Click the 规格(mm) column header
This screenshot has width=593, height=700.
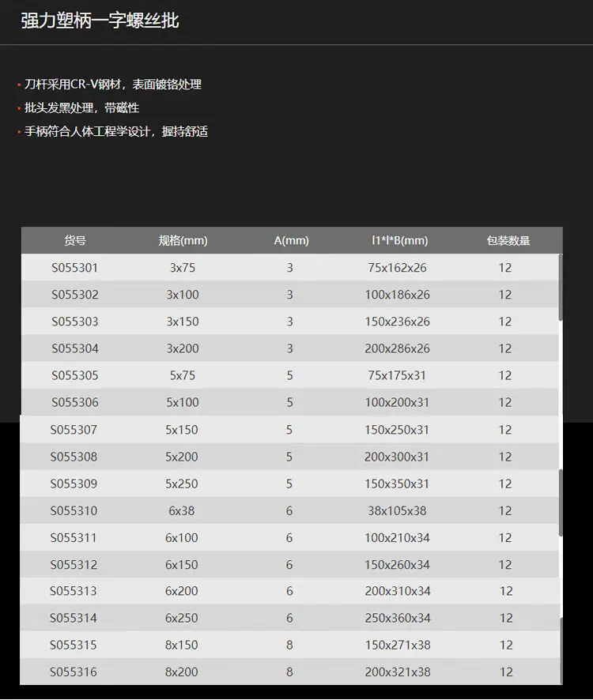[x=183, y=241]
